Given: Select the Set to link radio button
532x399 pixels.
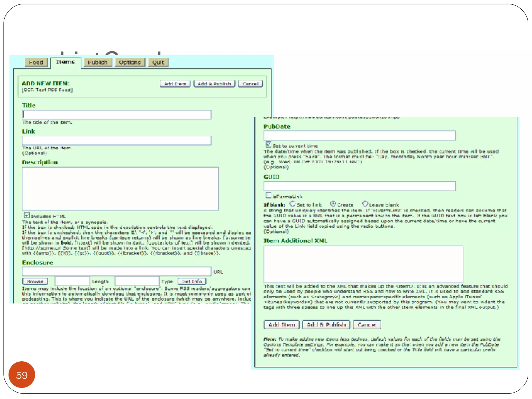Looking at the screenshot, I should [x=292, y=204].
